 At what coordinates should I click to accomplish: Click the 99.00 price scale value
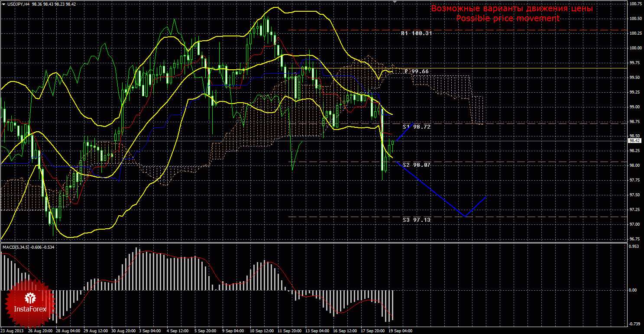point(634,107)
